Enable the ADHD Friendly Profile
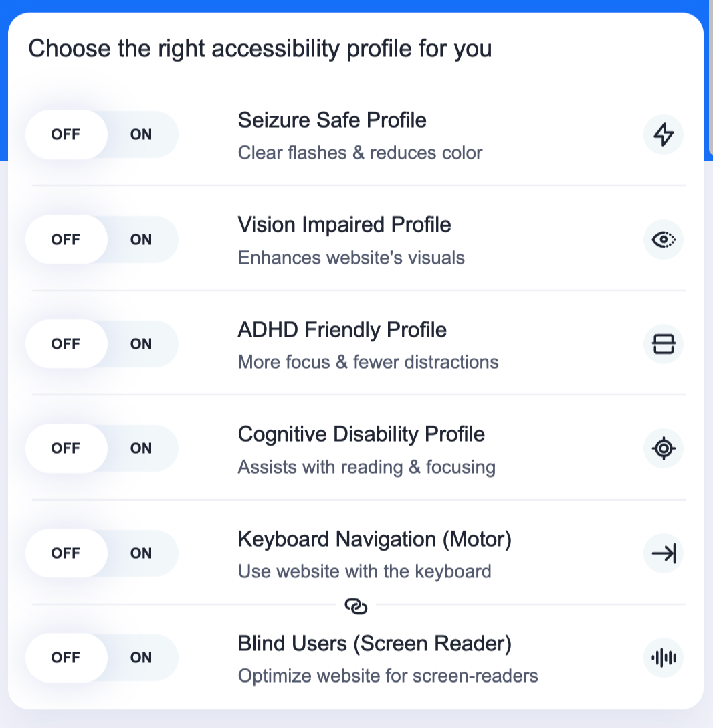 coord(141,344)
